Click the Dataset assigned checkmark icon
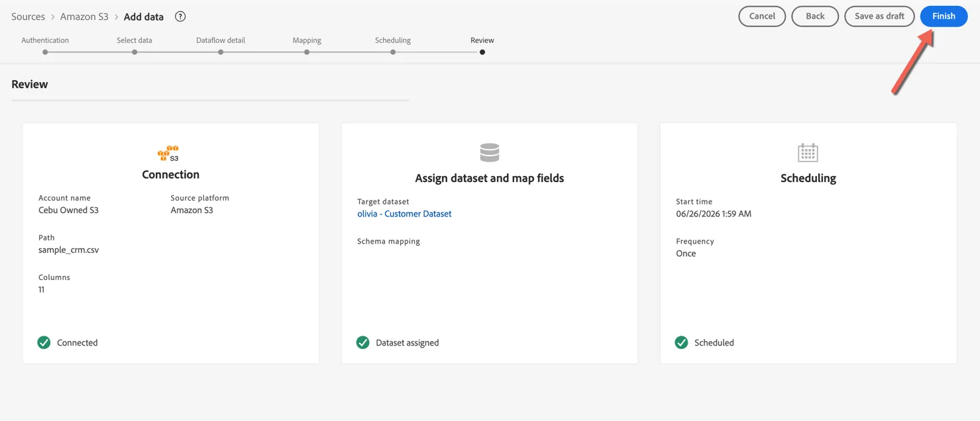This screenshot has width=980, height=421. (x=362, y=342)
